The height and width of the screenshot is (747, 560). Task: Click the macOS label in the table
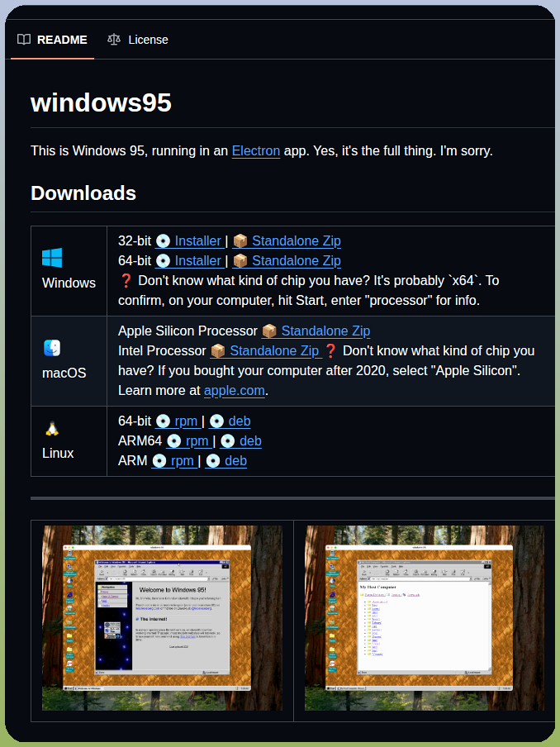pyautogui.click(x=64, y=373)
